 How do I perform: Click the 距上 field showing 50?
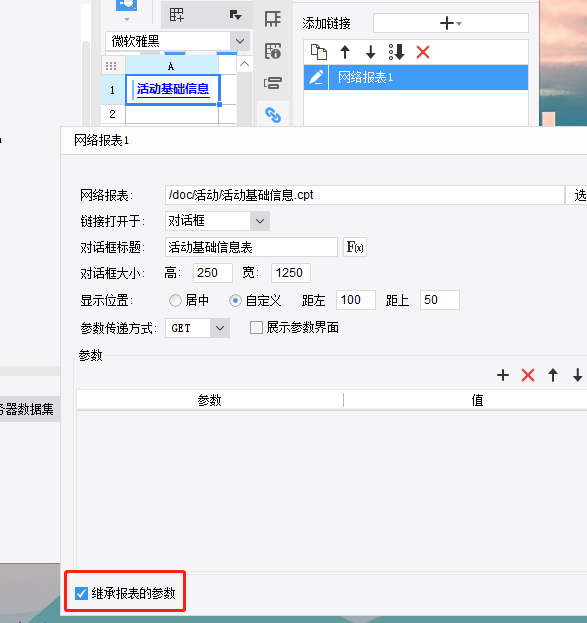pos(440,300)
